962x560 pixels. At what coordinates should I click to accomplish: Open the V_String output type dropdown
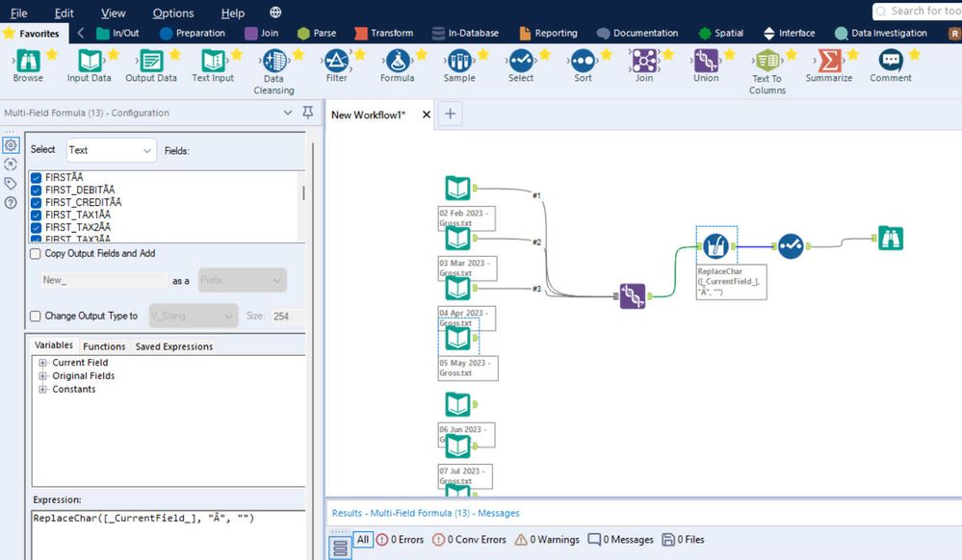point(194,316)
